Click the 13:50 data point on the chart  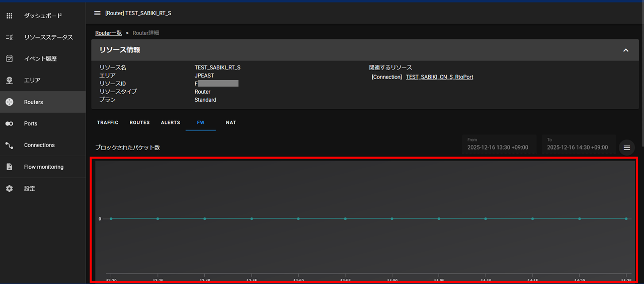[298, 219]
